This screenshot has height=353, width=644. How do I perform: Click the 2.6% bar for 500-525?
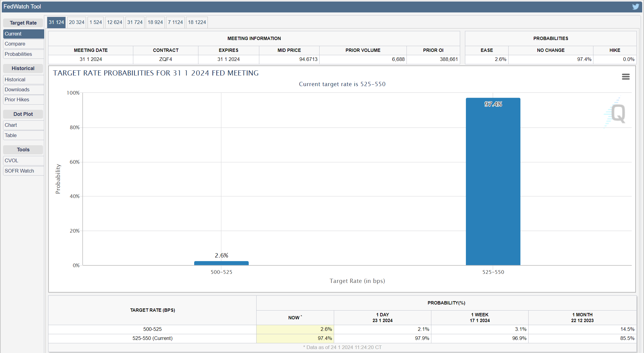coord(221,263)
